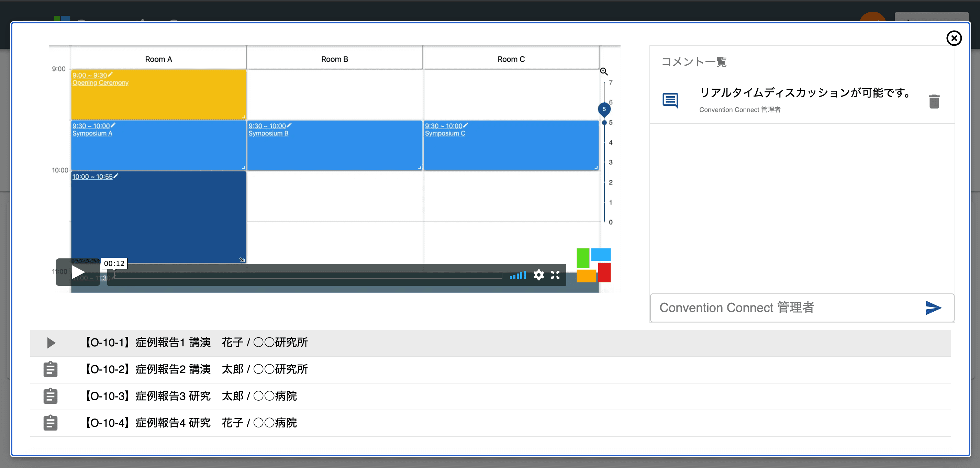Viewport: 980px width, 468px height.
Task: Click the Room A column header
Action: tap(159, 59)
